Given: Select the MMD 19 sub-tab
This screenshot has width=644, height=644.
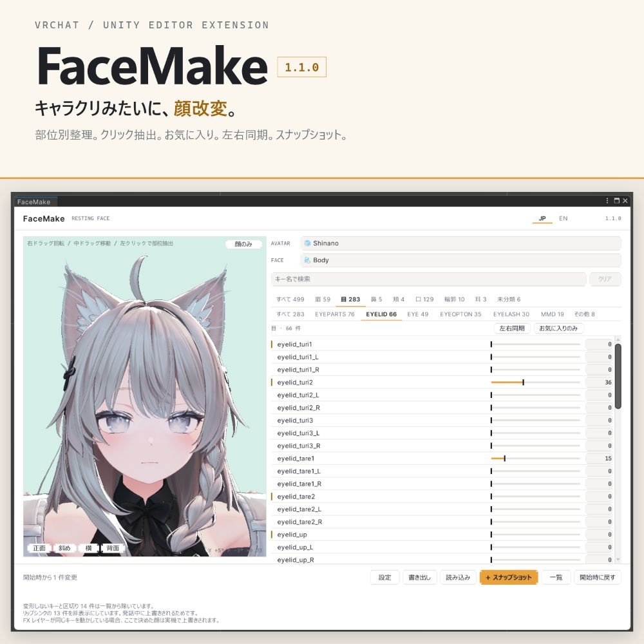Looking at the screenshot, I should click(x=552, y=314).
